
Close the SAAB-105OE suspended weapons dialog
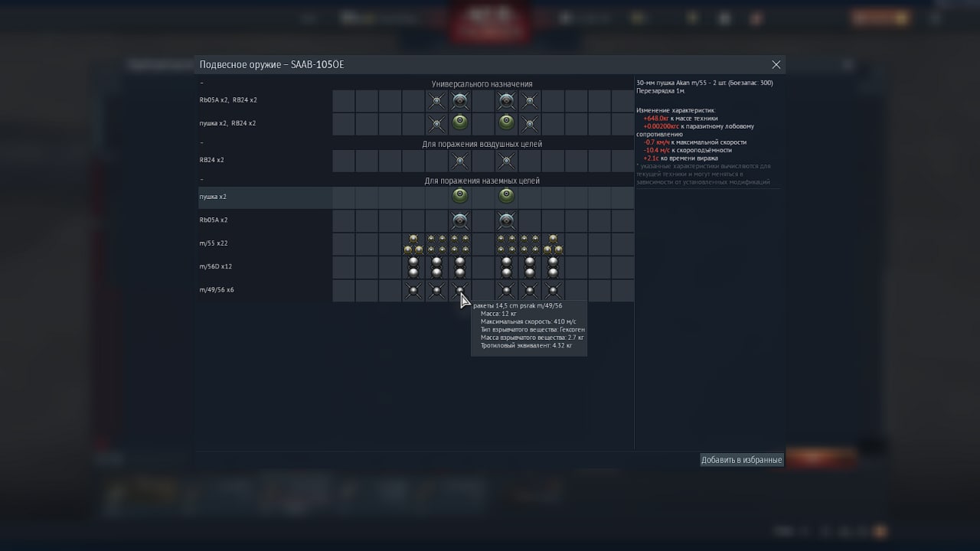776,65
